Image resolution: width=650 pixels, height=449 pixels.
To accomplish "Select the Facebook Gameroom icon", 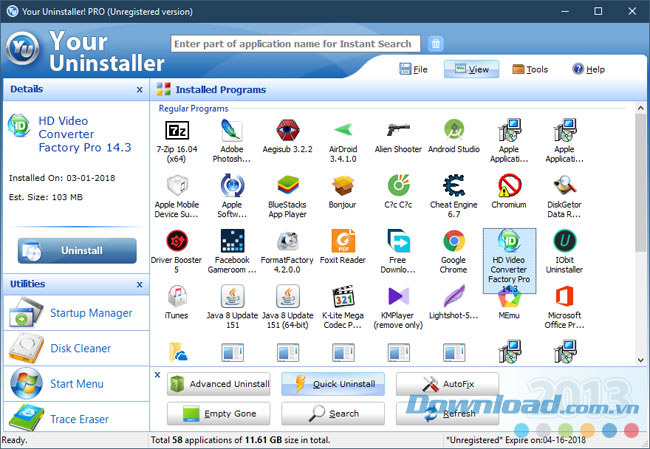I will [x=232, y=241].
